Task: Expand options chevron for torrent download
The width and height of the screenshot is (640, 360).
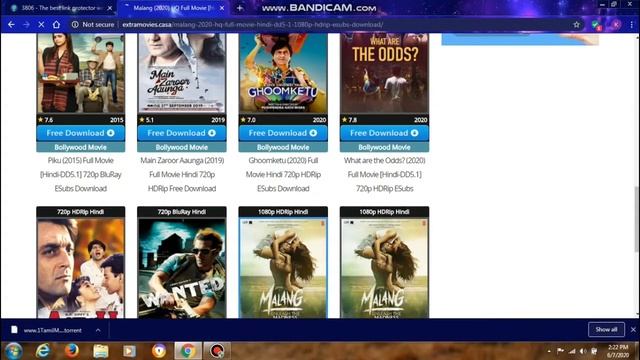Action: point(98,330)
